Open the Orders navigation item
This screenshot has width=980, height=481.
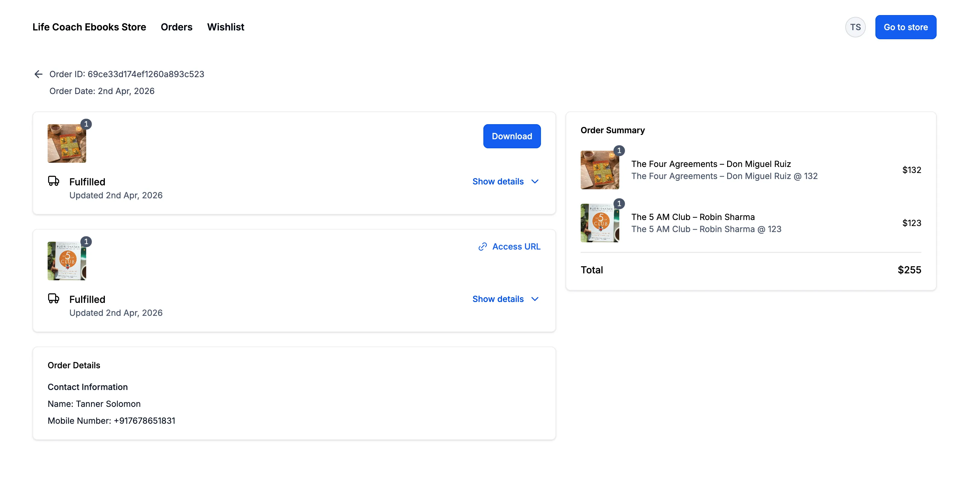[x=177, y=27]
